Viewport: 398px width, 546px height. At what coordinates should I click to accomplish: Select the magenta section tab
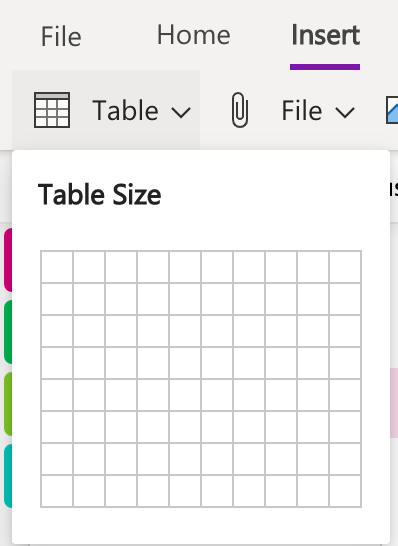[8, 260]
